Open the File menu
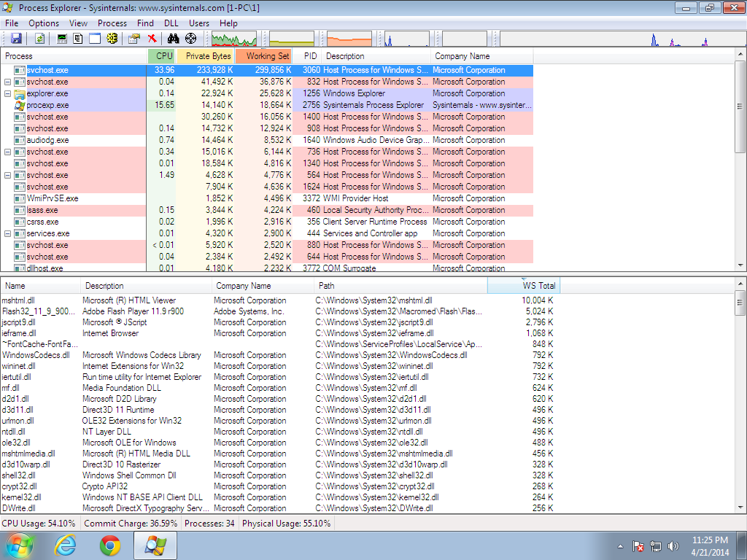747x560 pixels. coord(12,23)
